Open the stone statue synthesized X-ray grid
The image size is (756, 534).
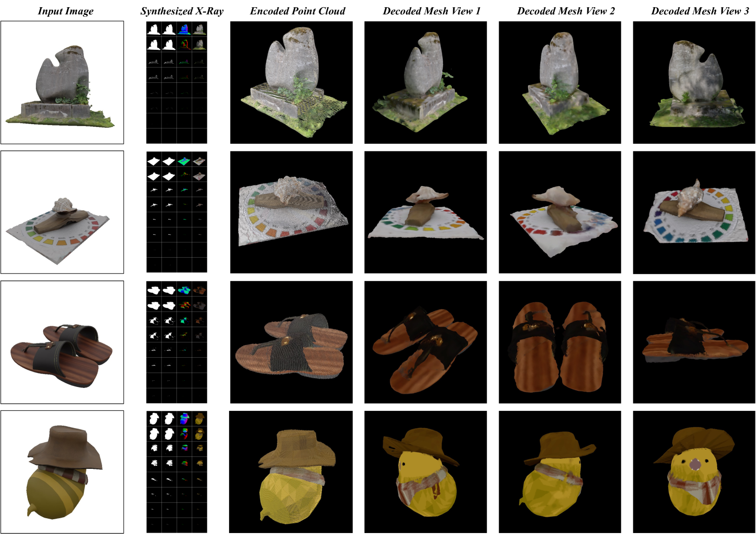177,82
